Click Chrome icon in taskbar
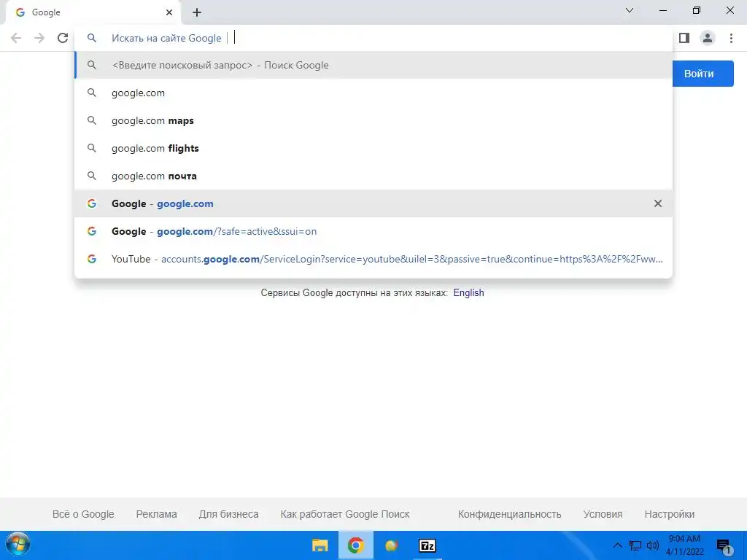747x560 pixels. coord(355,545)
